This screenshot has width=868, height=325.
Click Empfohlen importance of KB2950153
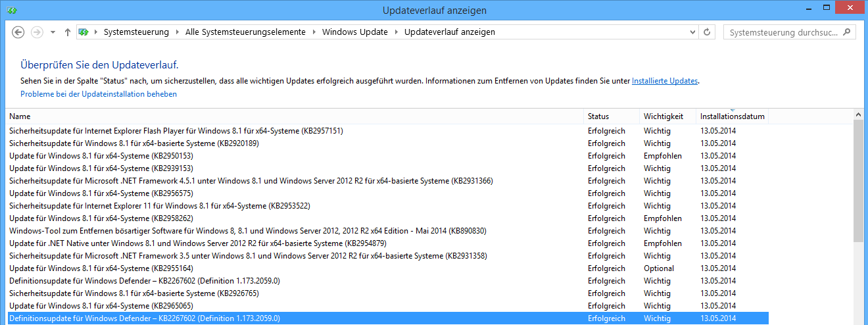[x=663, y=156]
